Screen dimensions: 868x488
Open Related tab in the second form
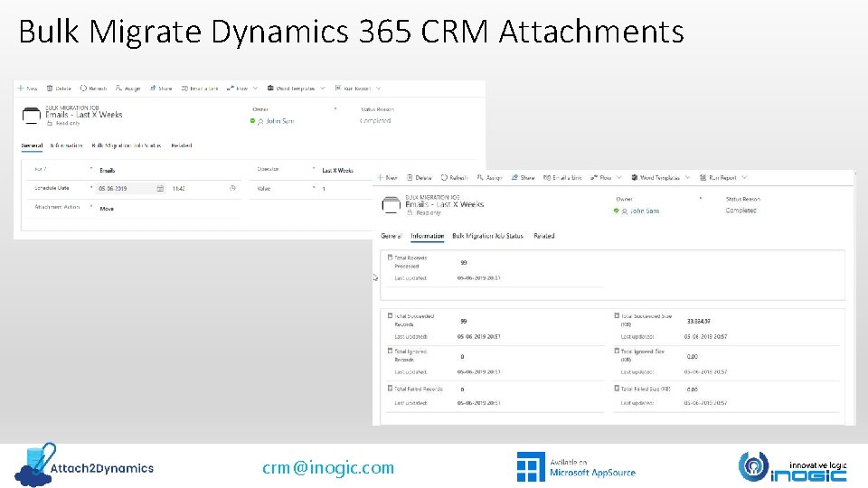coord(544,236)
